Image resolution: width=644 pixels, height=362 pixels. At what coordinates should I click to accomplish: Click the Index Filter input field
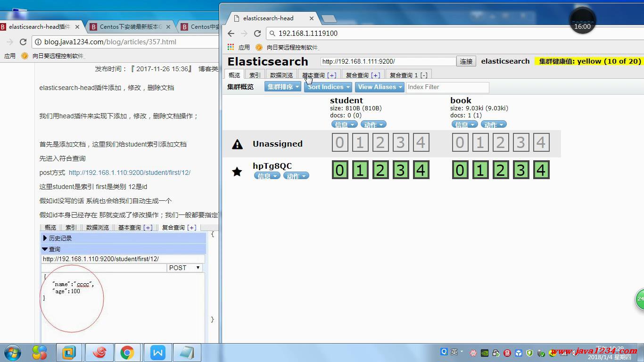[x=447, y=87]
